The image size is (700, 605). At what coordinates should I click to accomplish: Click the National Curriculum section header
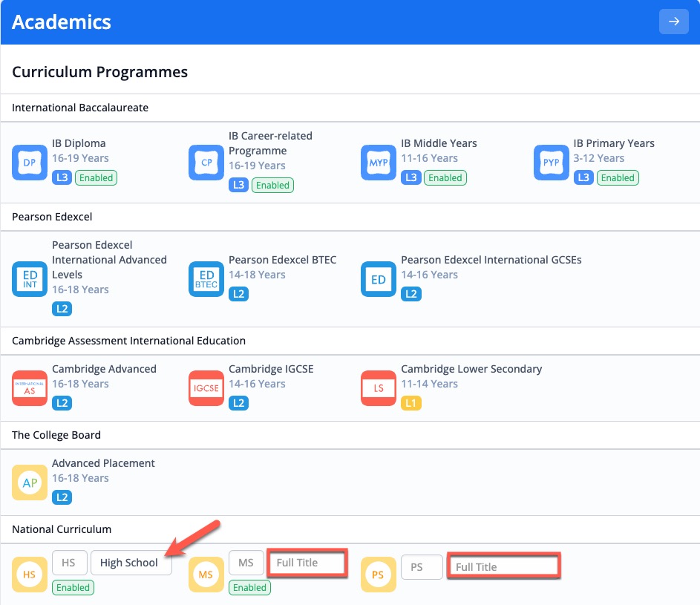coord(62,529)
